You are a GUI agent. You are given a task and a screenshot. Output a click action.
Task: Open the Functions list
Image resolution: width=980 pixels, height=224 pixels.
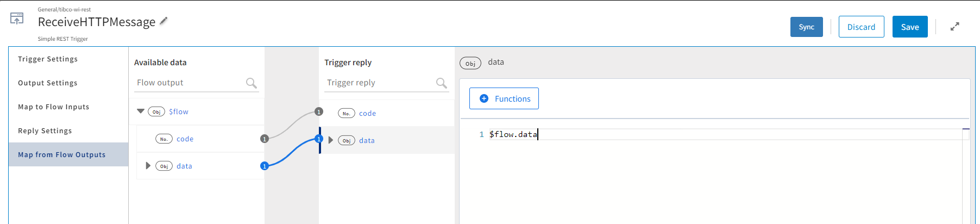504,98
